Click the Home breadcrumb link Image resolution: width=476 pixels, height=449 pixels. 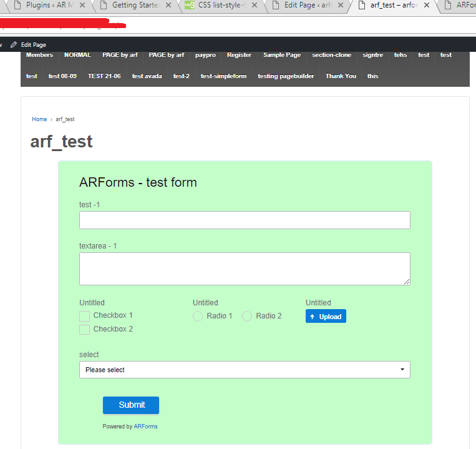pos(39,119)
